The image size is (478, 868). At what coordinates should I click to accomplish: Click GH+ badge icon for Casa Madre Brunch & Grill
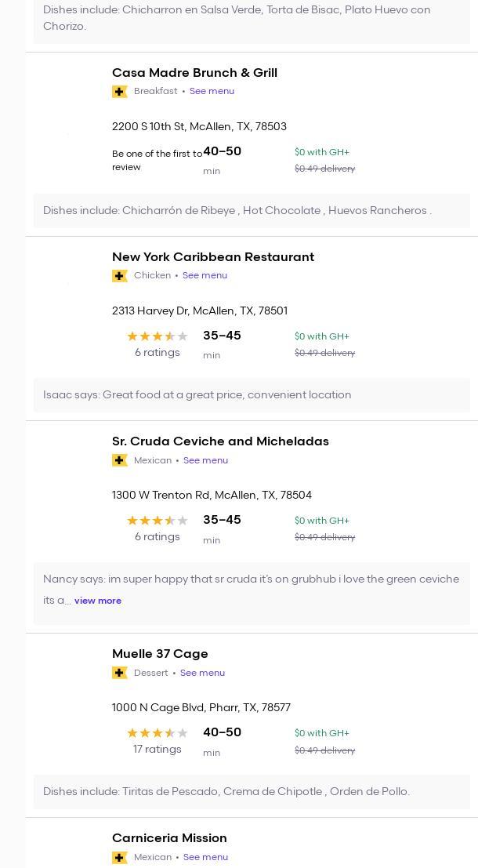click(x=120, y=92)
